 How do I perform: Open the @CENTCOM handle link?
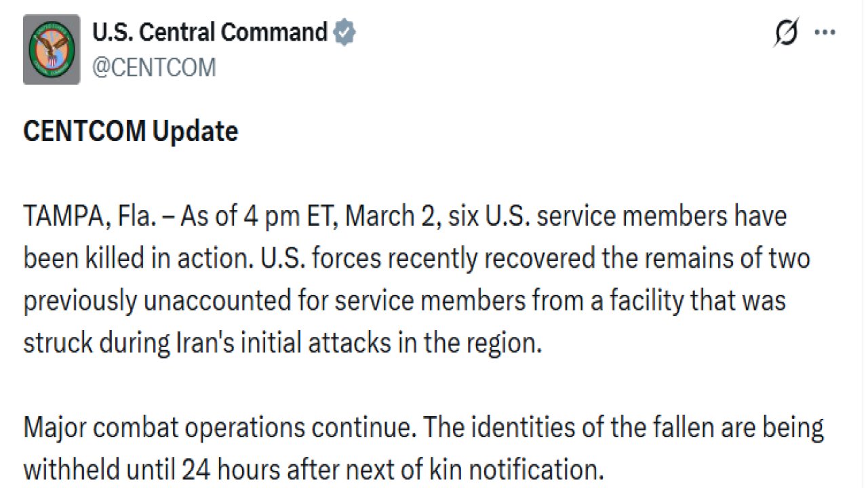pyautogui.click(x=153, y=68)
